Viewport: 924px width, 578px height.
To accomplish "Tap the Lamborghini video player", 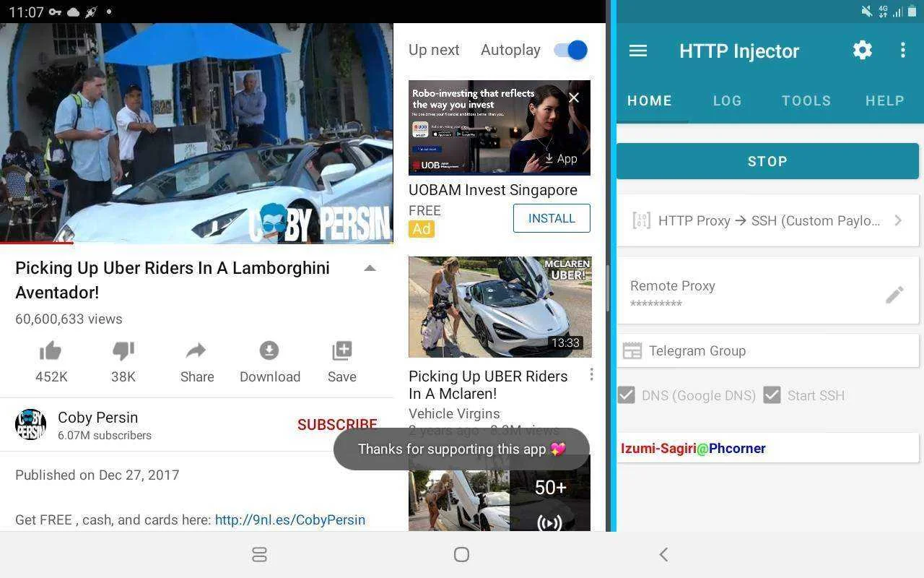I will [x=196, y=133].
